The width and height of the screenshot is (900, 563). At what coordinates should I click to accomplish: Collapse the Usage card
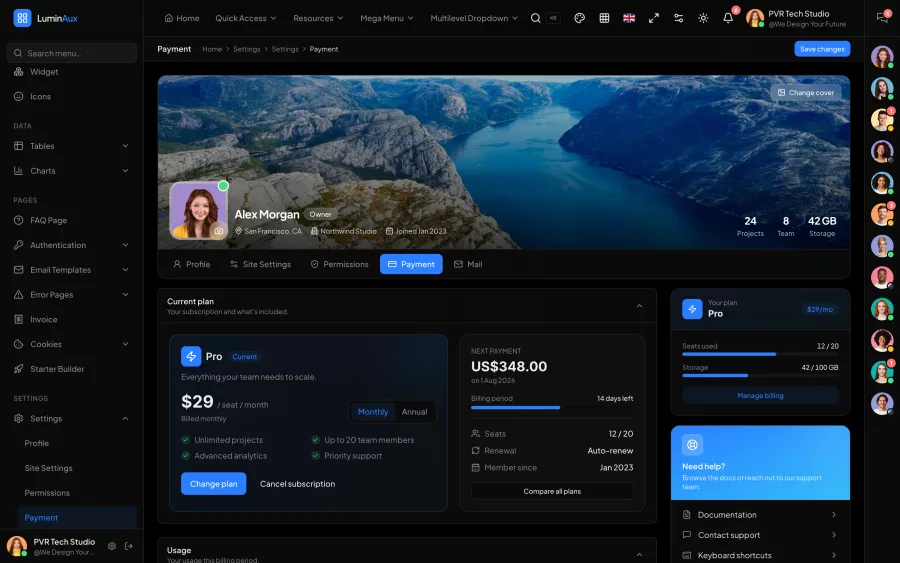coord(639,554)
